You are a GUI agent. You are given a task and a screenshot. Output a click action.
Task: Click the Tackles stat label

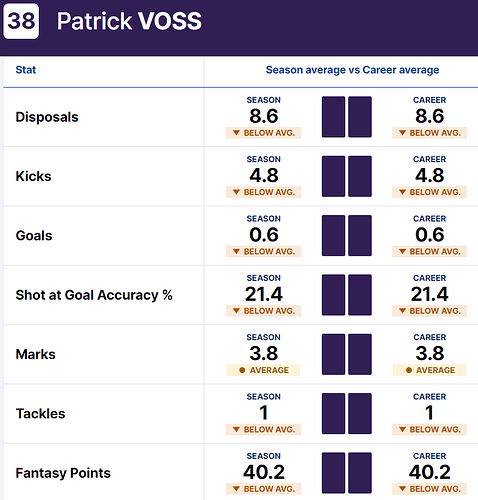pos(40,414)
